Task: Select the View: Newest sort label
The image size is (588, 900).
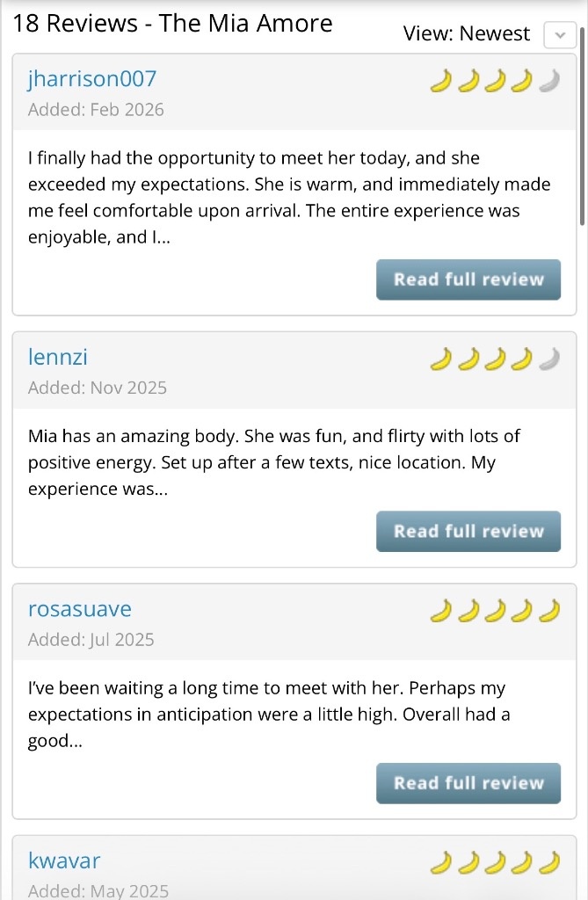Action: [467, 34]
